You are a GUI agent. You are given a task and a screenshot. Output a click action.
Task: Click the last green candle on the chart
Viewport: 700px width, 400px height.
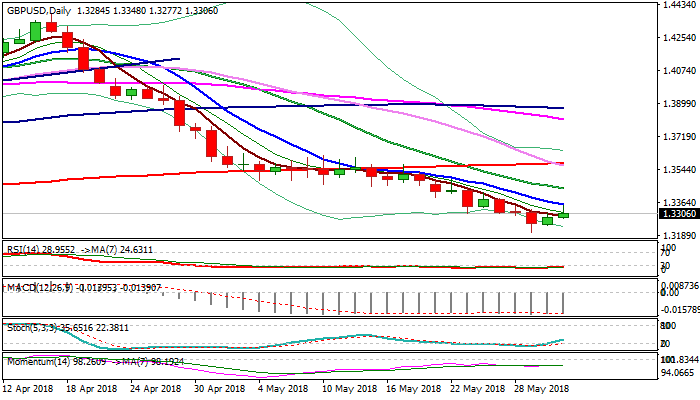pos(564,214)
